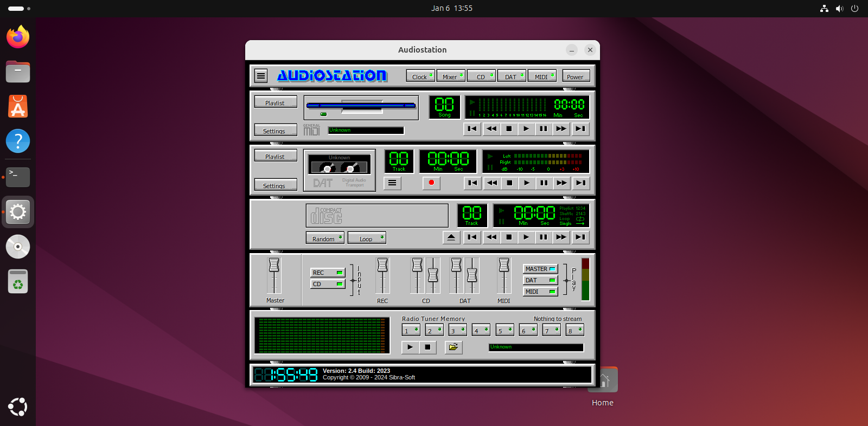The width and height of the screenshot is (868, 426).
Task: Toggle the Clock panel button
Action: point(420,76)
